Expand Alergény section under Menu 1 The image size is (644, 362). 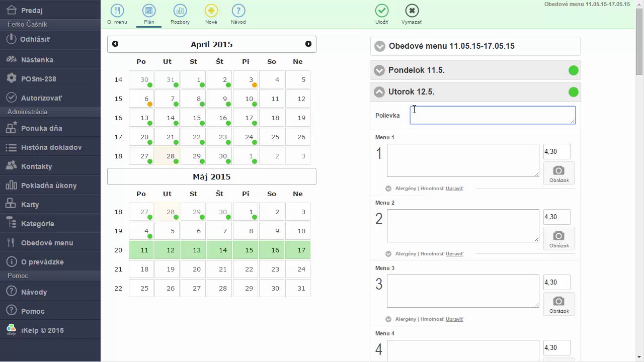point(388,189)
